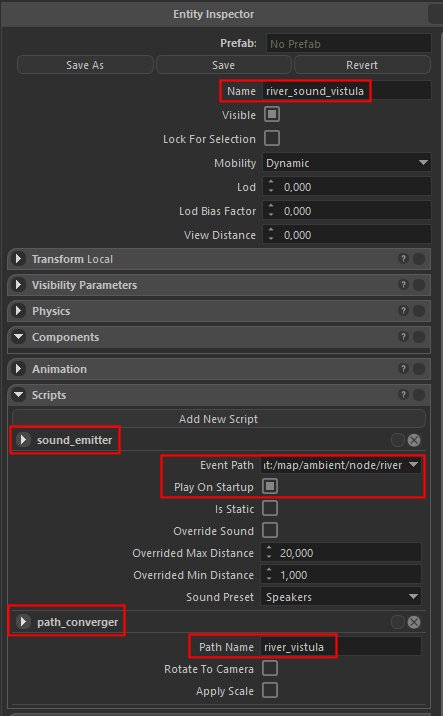Toggle the Visible checkbox
Screen dimensions: 443x716
pyautogui.click(x=272, y=115)
